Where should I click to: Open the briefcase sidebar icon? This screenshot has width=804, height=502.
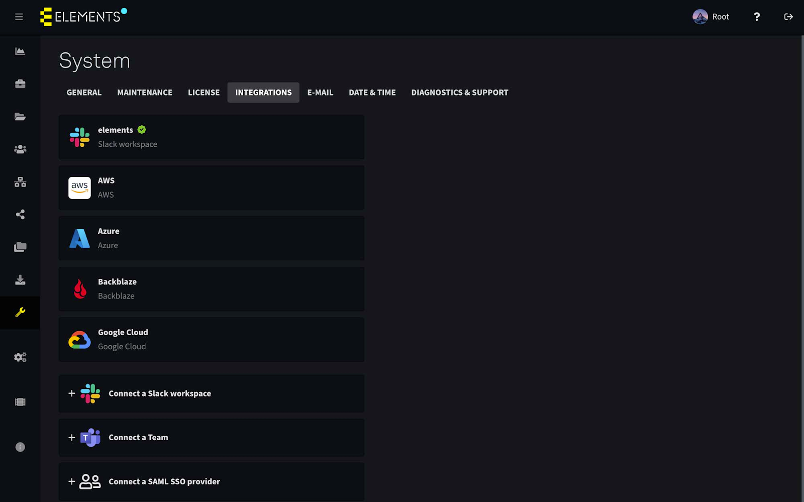tap(20, 84)
